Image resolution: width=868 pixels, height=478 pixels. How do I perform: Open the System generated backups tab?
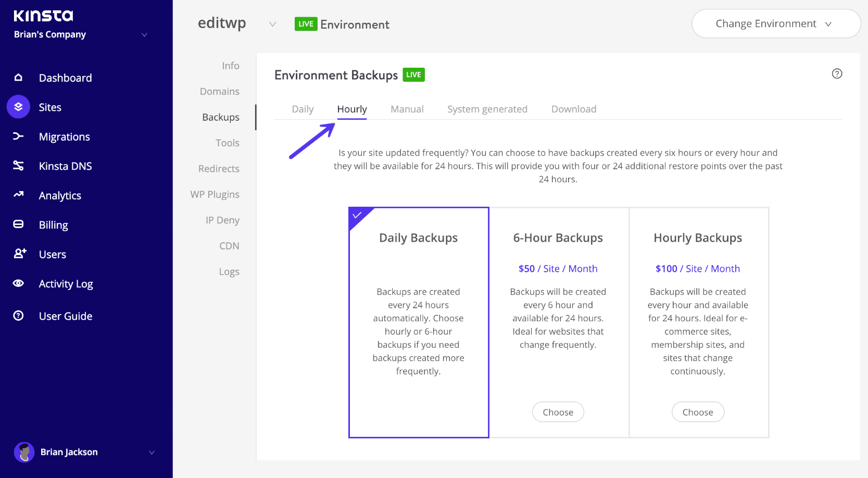487,109
